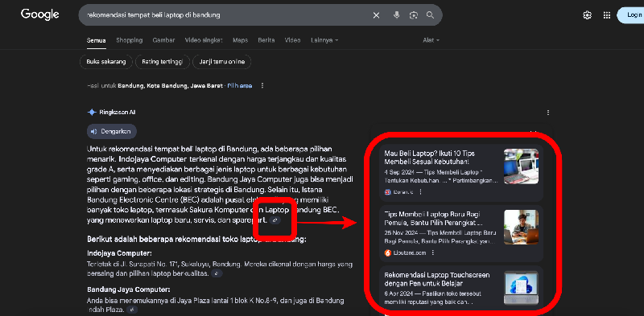This screenshot has width=644, height=316.
Task: Open quick settings gear icon
Action: 588,15
